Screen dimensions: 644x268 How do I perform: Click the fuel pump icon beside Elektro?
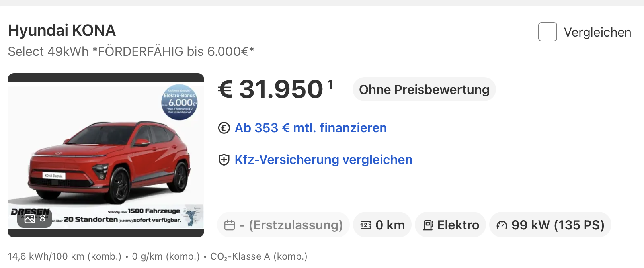click(428, 225)
